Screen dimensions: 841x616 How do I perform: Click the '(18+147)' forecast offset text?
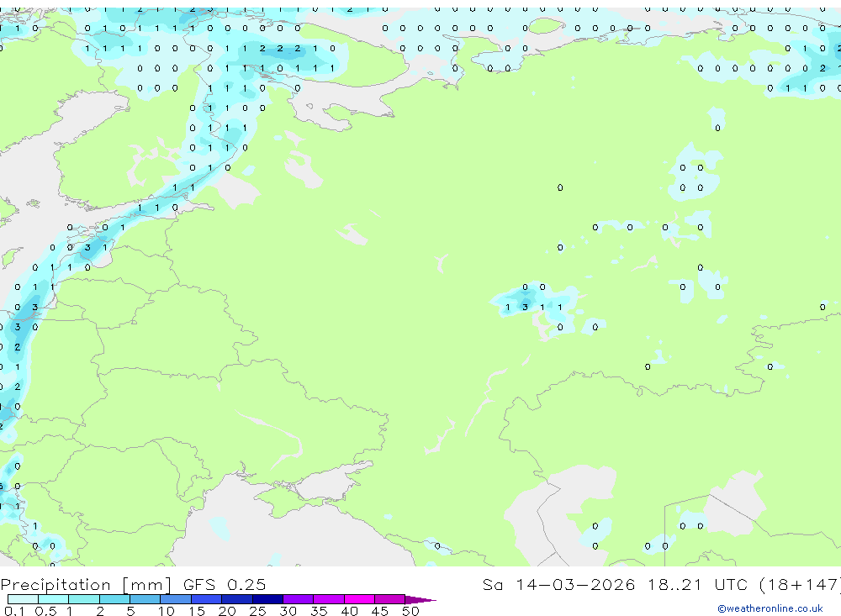pos(801,584)
